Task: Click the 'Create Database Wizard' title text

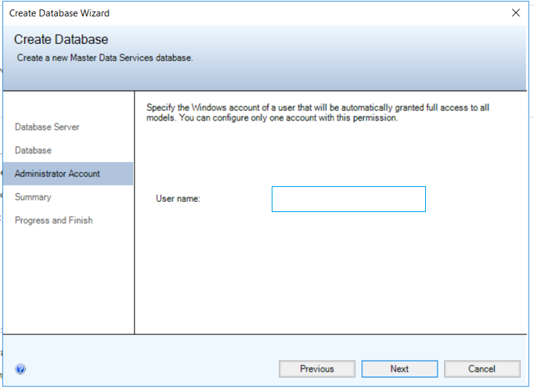Action: [60, 13]
